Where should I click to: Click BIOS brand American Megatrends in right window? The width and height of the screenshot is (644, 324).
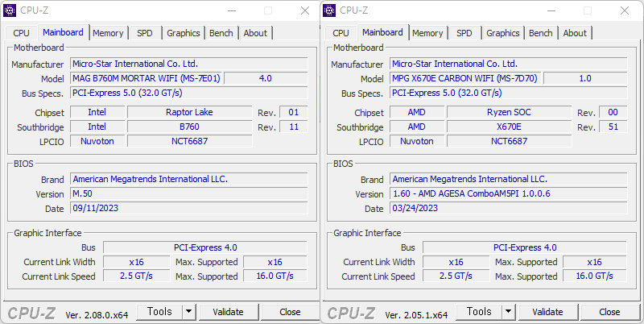click(x=509, y=179)
